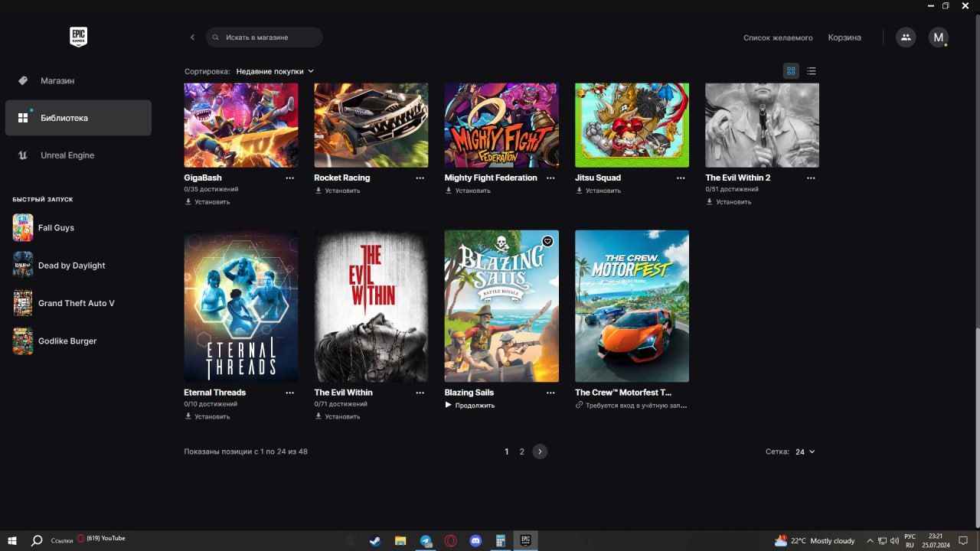
Task: Open Opera browser from taskbar
Action: 450,540
